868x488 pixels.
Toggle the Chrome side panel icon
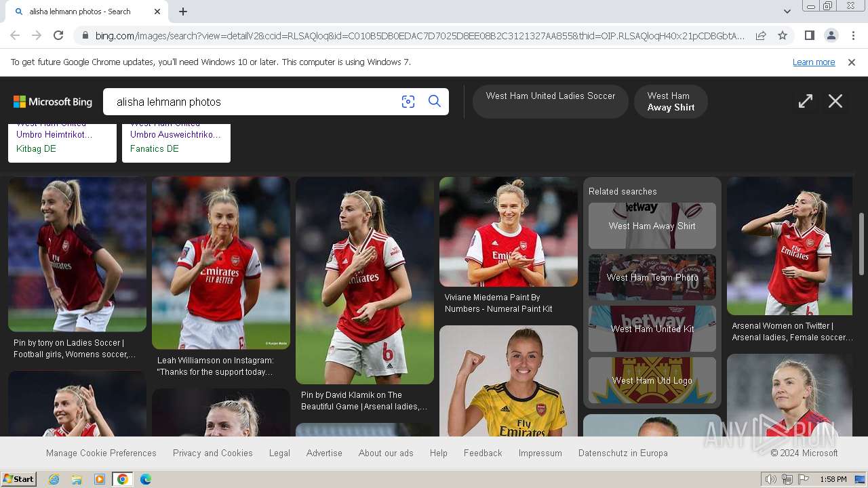click(x=809, y=35)
